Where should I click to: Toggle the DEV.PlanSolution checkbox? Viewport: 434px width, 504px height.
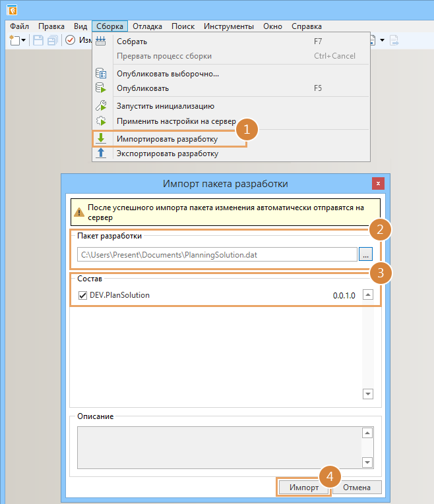click(x=82, y=295)
